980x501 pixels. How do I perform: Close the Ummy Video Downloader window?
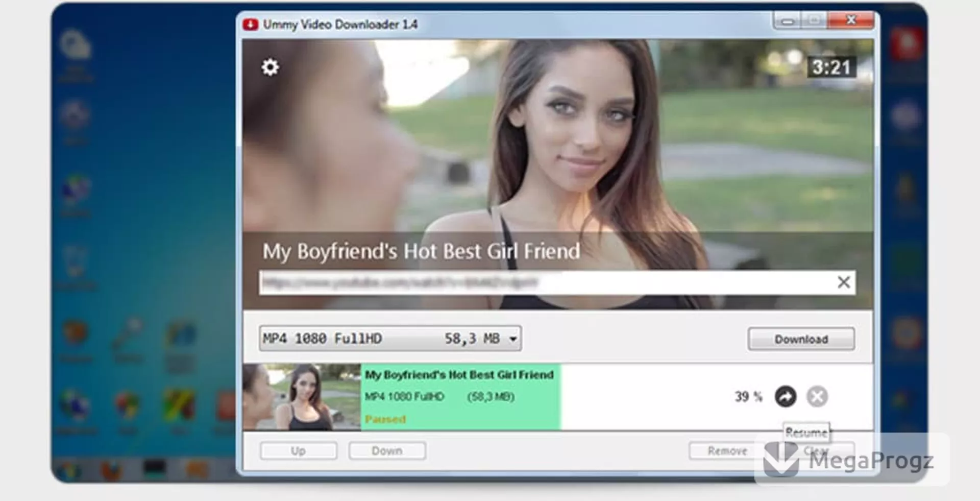(851, 20)
